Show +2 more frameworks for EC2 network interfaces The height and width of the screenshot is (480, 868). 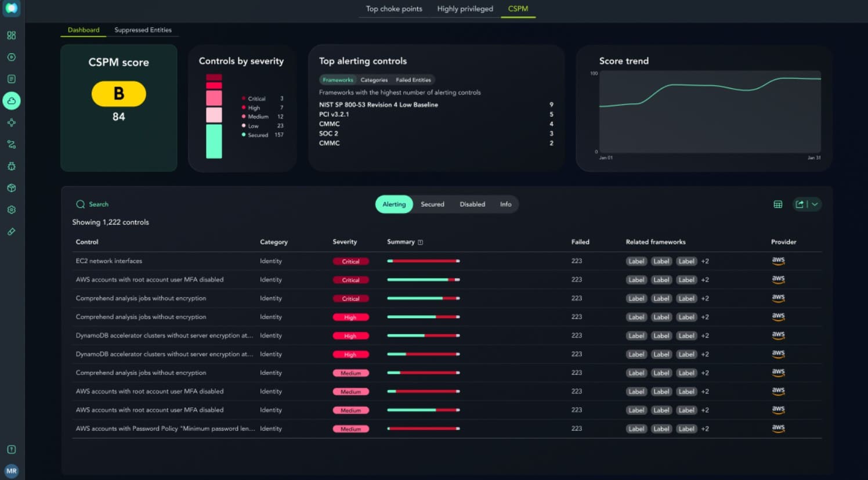(705, 261)
